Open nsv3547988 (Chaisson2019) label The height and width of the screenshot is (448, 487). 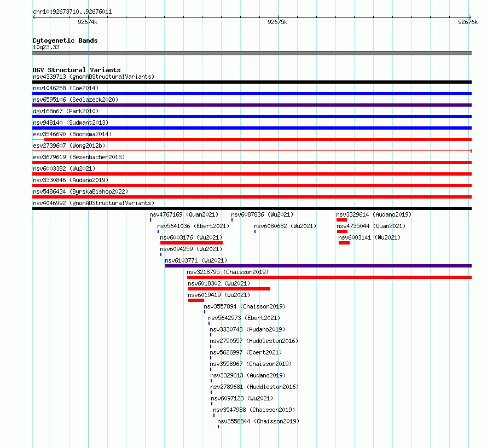(x=254, y=410)
